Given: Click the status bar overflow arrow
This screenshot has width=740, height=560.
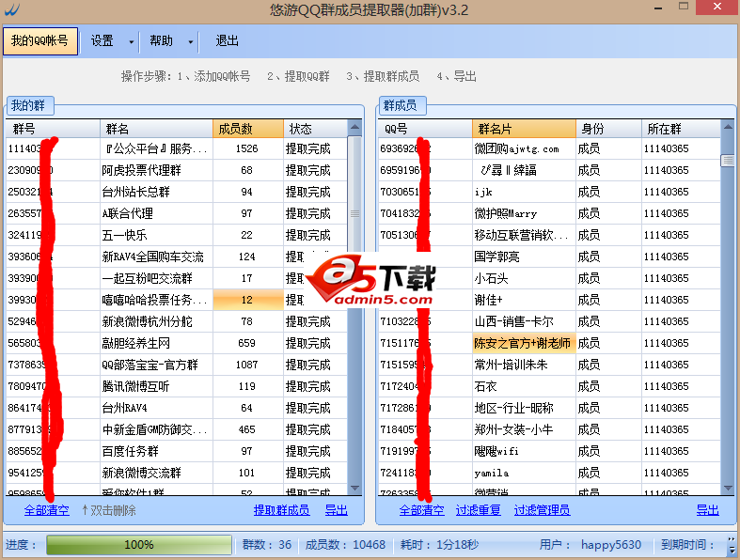Looking at the screenshot, I should [x=732, y=545].
